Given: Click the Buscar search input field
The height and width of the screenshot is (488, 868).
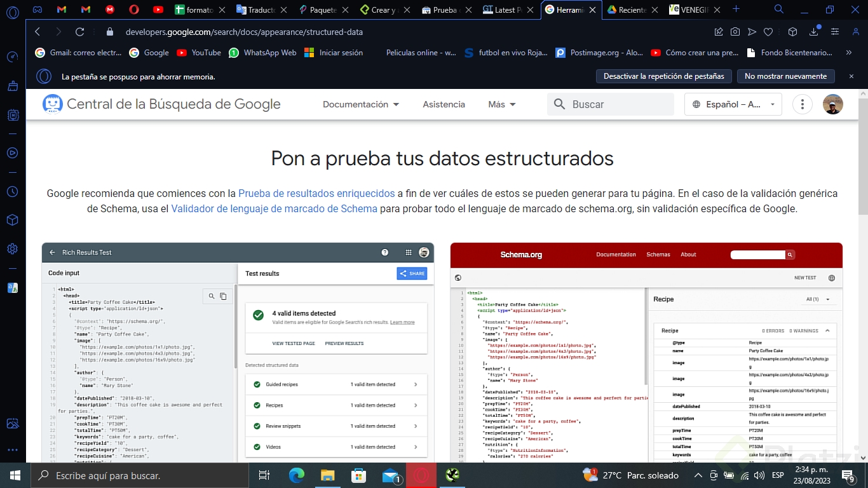Looking at the screenshot, I should pyautogui.click(x=610, y=104).
